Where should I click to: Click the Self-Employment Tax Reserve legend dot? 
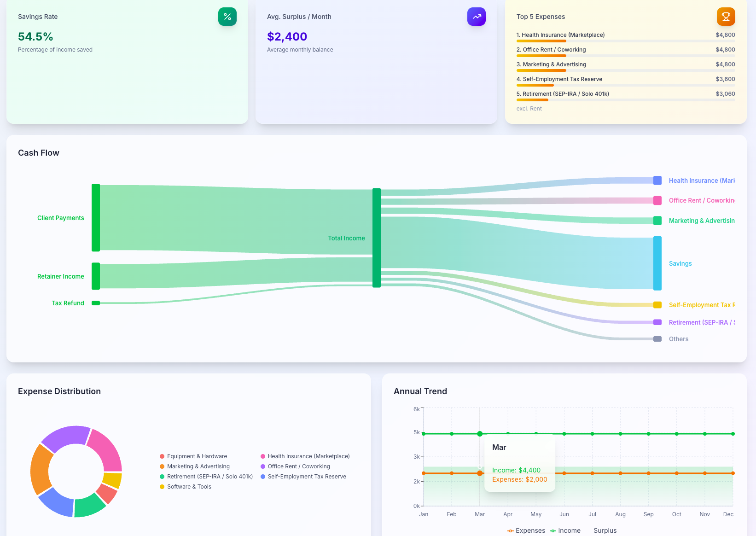click(263, 477)
